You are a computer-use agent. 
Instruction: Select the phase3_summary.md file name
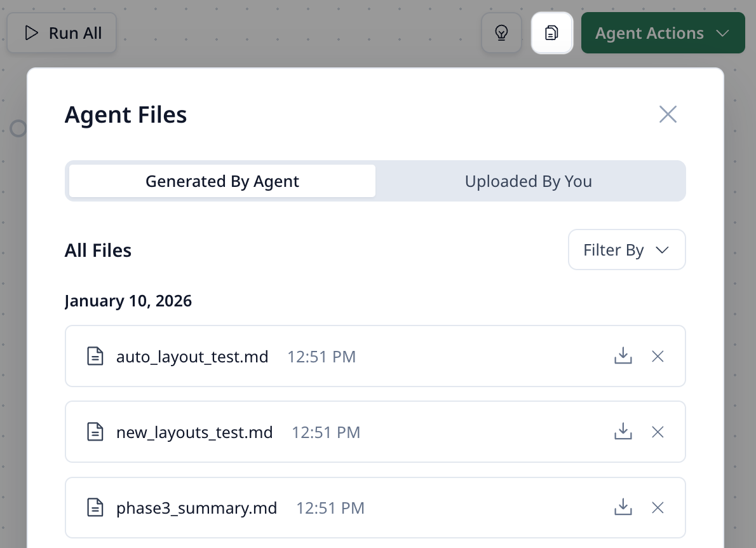tap(196, 509)
